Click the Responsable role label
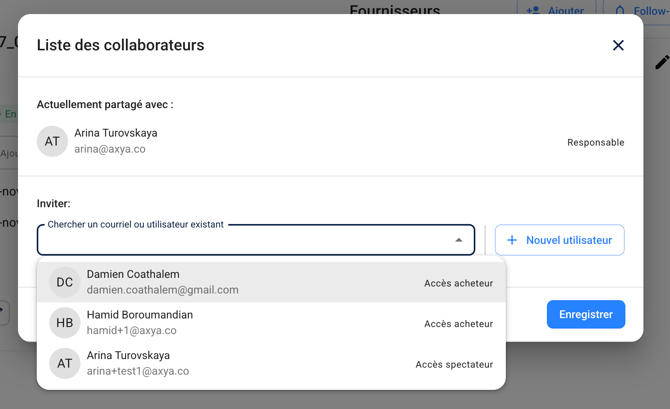 click(595, 142)
